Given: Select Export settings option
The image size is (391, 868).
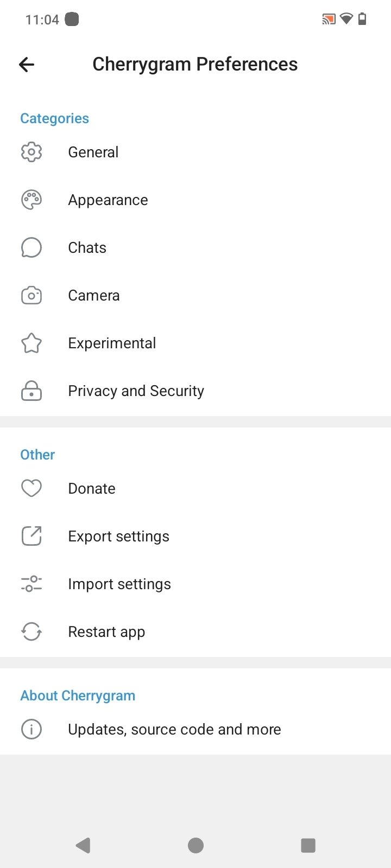Looking at the screenshot, I should click(x=118, y=537).
